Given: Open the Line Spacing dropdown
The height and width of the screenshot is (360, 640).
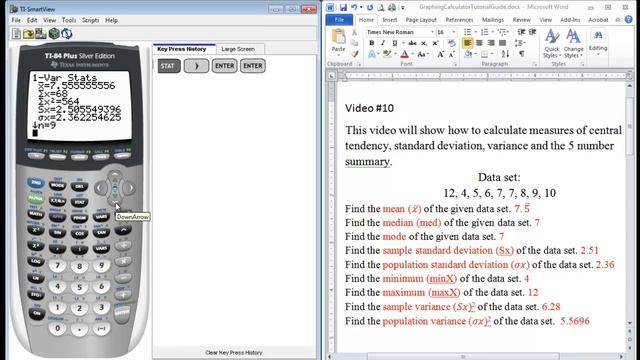Looking at the screenshot, I should click(520, 43).
